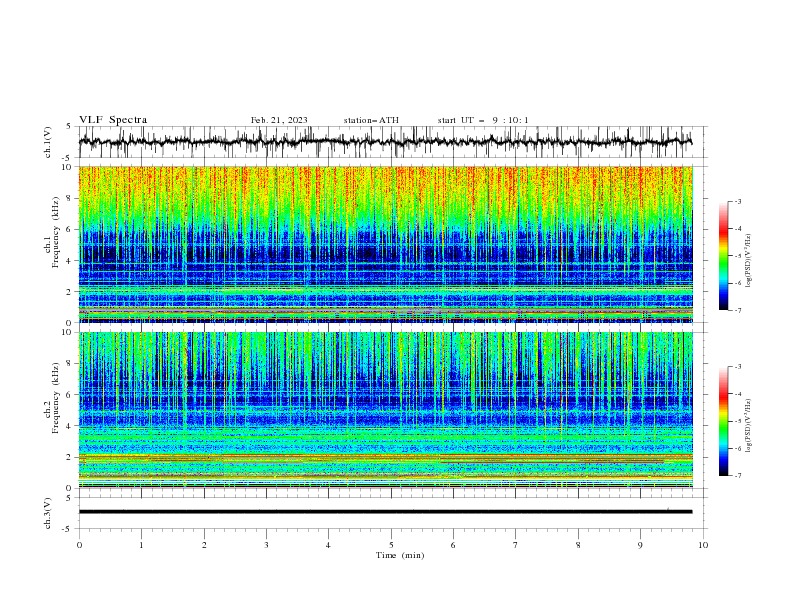Click the ch.1 spectrogram panel
Screen dimensions: 792x612
coord(385,244)
